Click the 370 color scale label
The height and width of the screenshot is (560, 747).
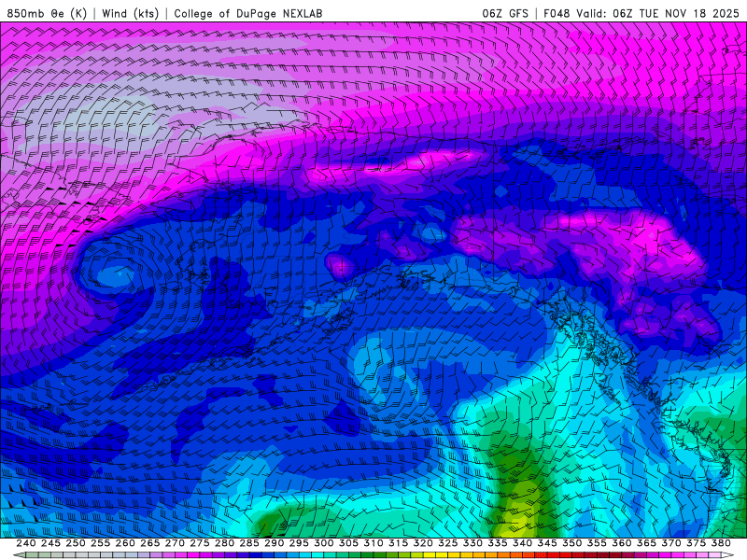pos(671,543)
